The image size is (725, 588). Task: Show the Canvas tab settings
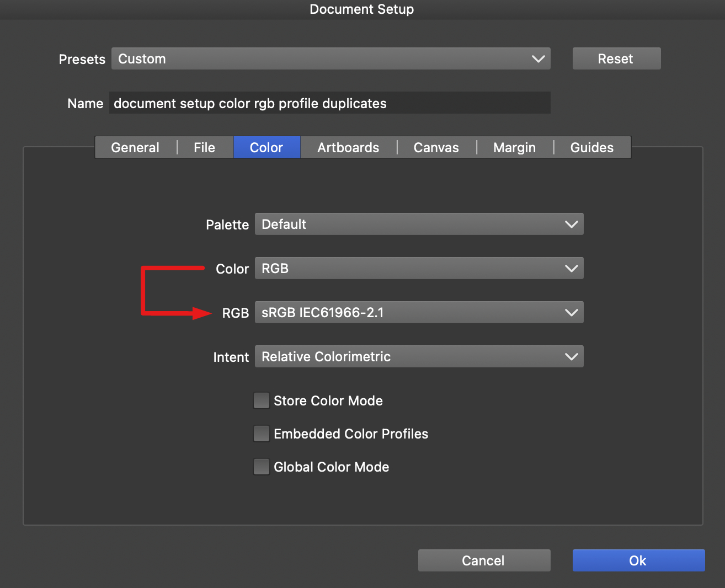click(x=436, y=147)
